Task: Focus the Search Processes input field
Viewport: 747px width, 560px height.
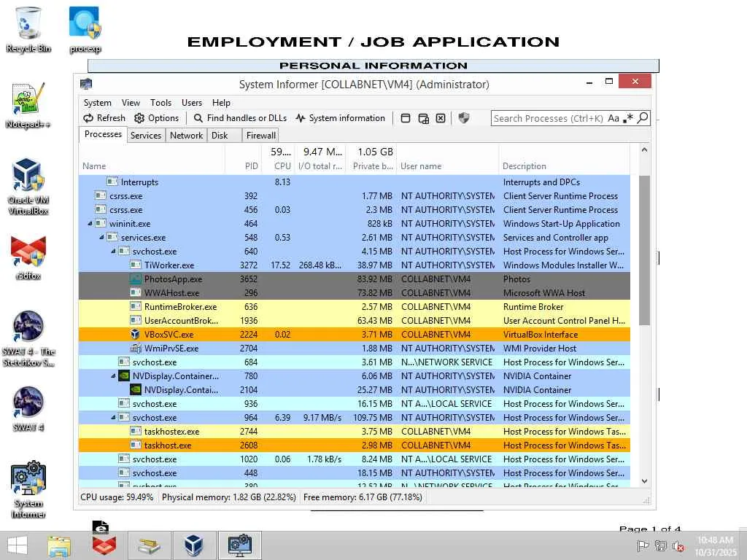Action: 549,118
